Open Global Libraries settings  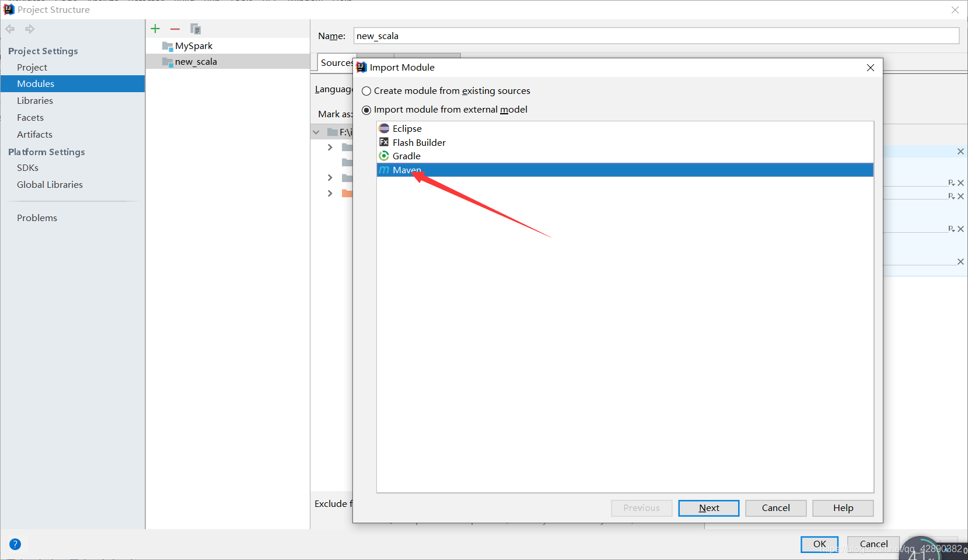click(x=50, y=185)
